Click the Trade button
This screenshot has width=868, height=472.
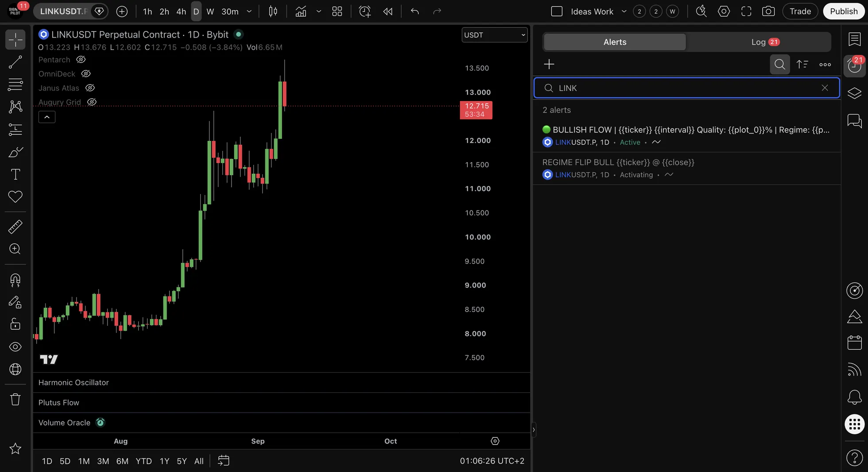coord(800,12)
